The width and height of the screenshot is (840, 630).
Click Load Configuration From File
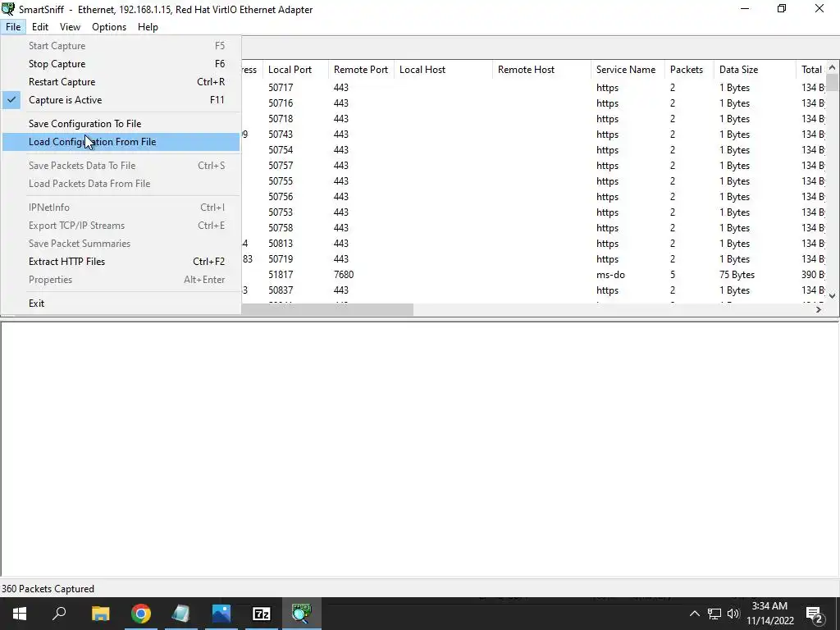tap(121, 142)
